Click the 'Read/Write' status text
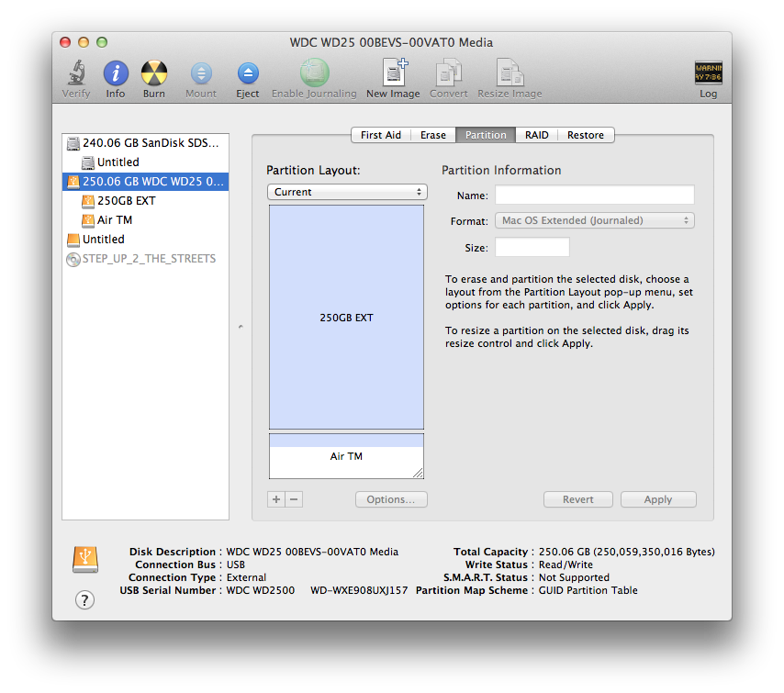This screenshot has height=693, width=784. pyautogui.click(x=566, y=565)
